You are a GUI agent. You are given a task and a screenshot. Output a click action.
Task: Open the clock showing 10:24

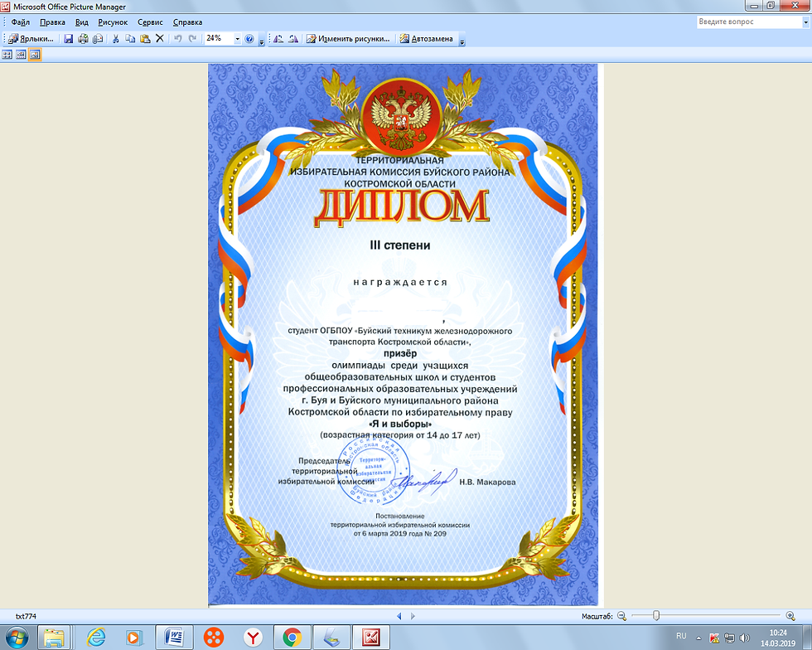point(778,638)
